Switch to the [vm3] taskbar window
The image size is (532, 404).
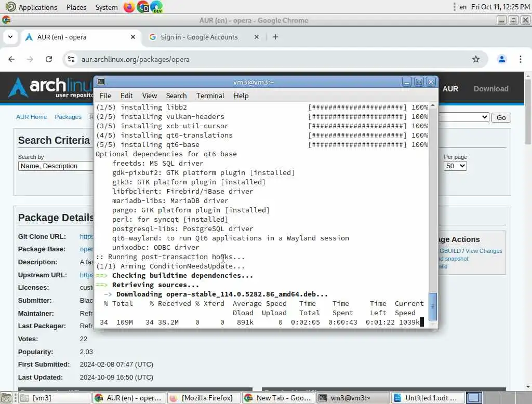[x=55, y=398]
